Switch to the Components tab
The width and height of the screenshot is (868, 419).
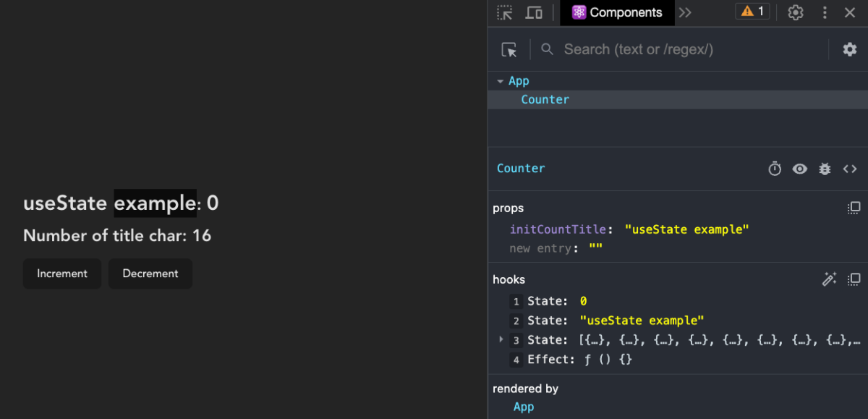point(616,12)
